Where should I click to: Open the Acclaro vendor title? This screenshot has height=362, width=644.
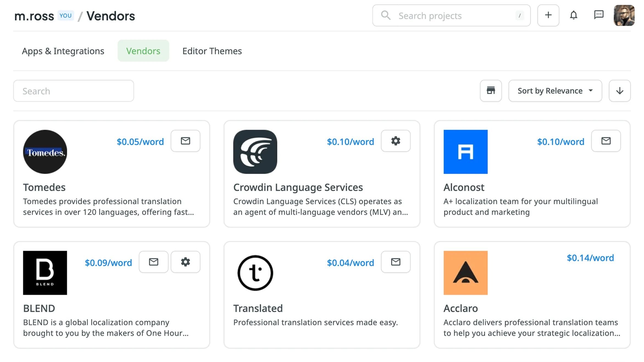(x=460, y=308)
